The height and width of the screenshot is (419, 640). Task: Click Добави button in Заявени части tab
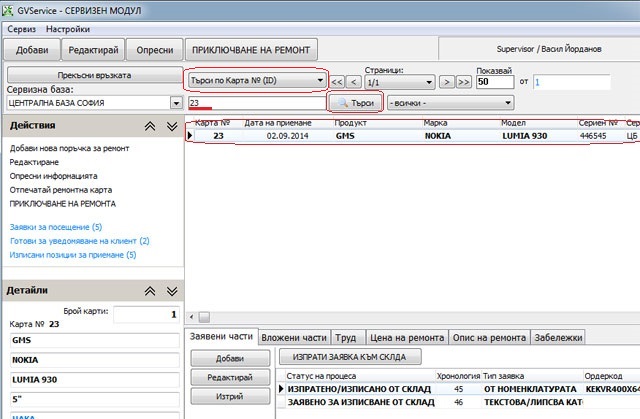pos(230,358)
